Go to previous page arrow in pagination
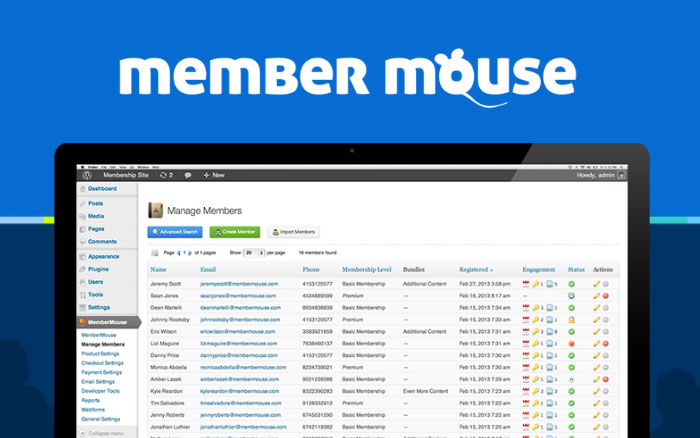700x438 pixels. (179, 253)
